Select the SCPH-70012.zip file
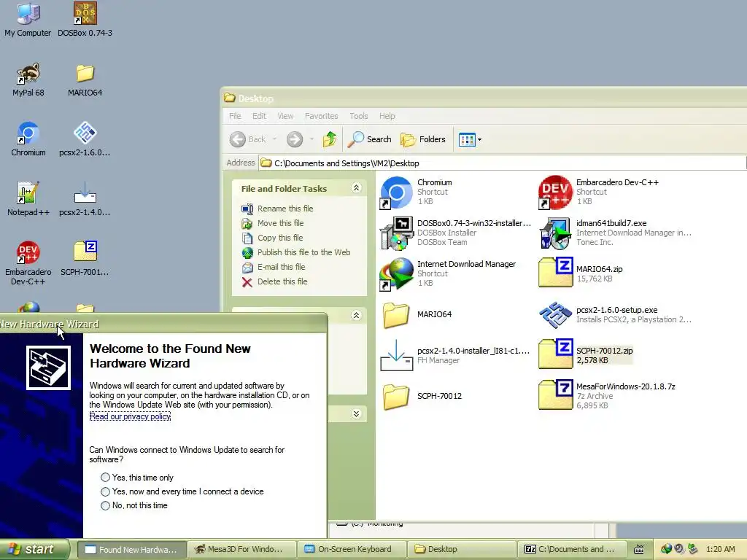The width and height of the screenshot is (747, 560). (586, 355)
